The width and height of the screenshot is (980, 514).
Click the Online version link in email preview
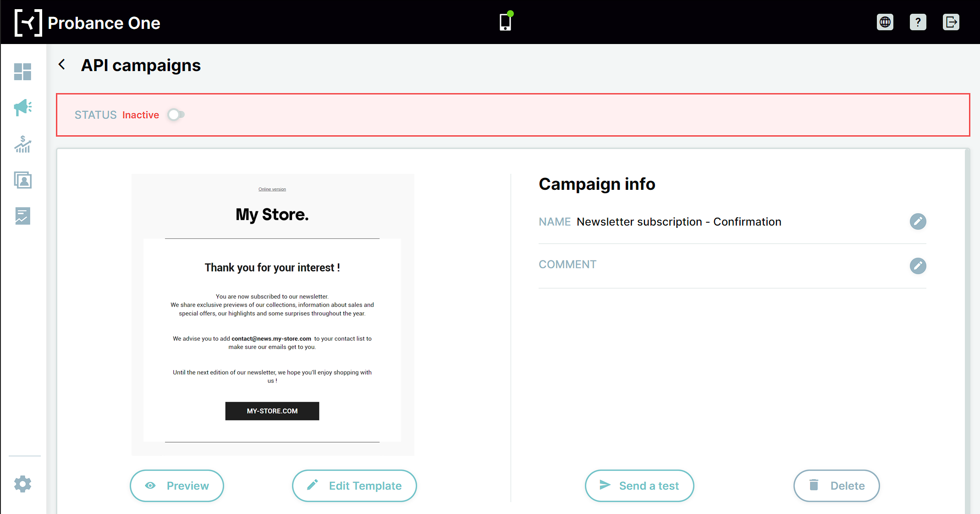click(x=272, y=189)
